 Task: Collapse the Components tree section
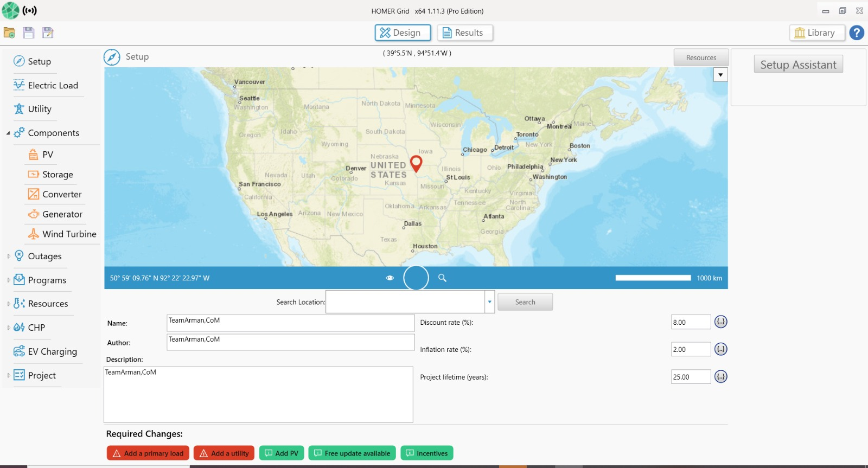8,133
